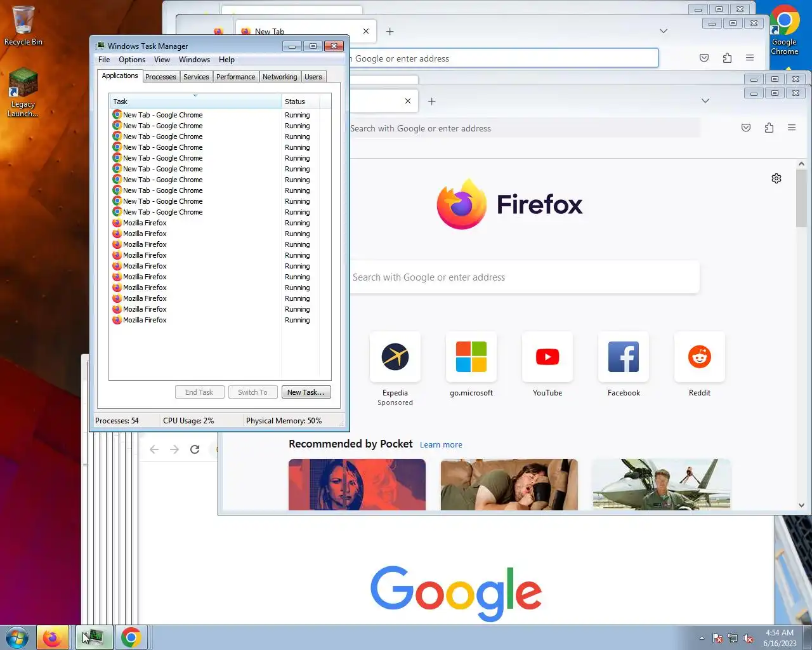The width and height of the screenshot is (812, 650).
Task: Click Chrome forward arrow button
Action: [174, 449]
